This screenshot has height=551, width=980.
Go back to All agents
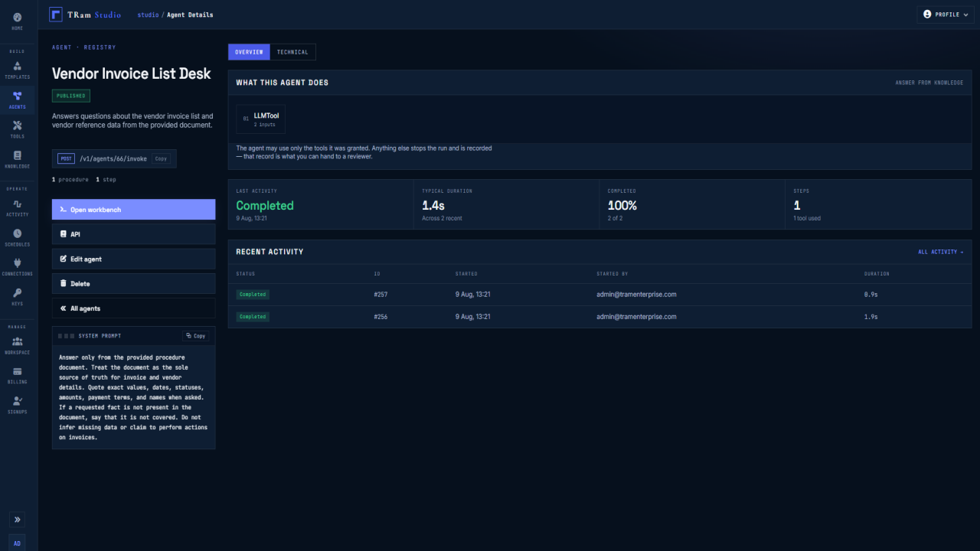tap(133, 308)
